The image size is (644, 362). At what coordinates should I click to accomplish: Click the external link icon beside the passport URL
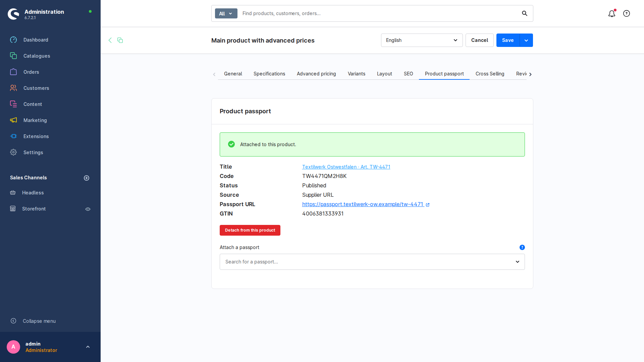click(428, 204)
